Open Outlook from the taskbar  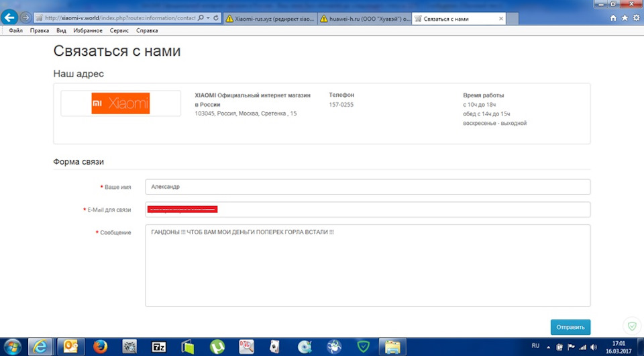tap(70, 347)
